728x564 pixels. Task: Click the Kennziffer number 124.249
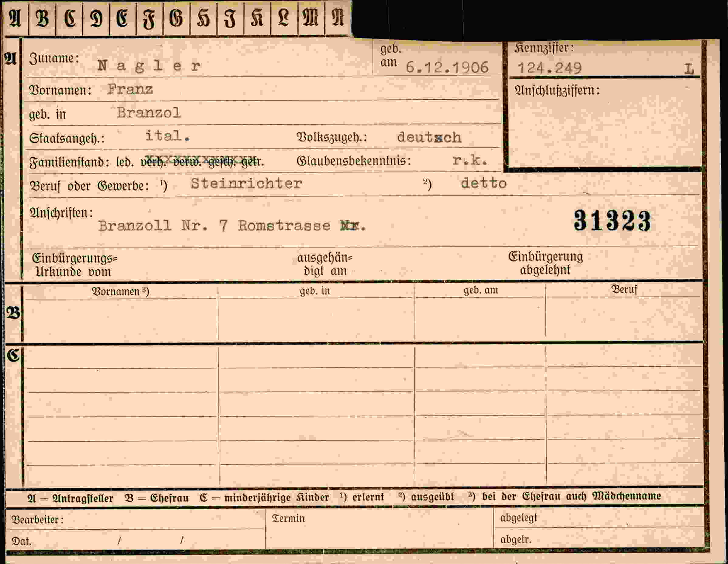[549, 68]
